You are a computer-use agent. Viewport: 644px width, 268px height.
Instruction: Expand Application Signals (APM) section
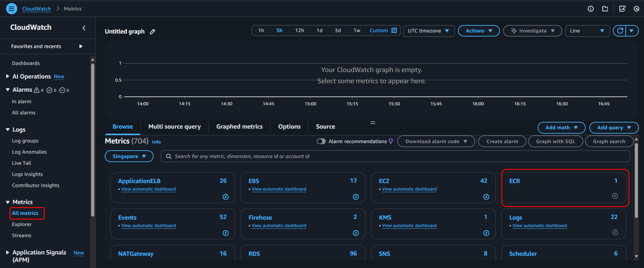(7, 252)
